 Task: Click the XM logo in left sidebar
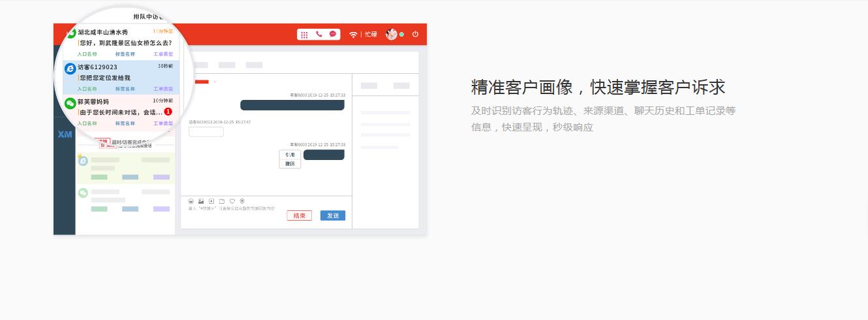click(65, 135)
